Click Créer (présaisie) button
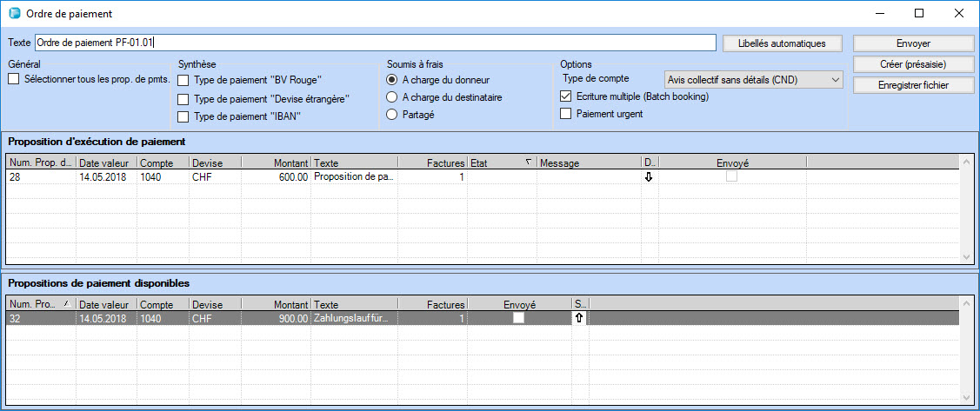This screenshot has width=980, height=411. coord(912,64)
